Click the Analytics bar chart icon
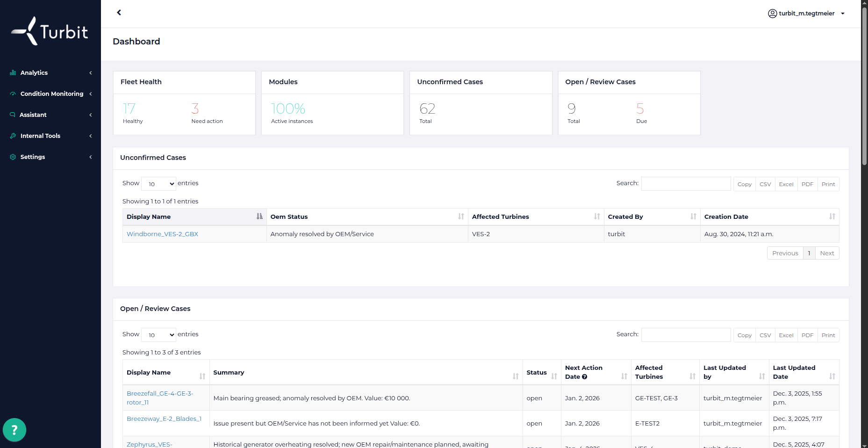 13,73
